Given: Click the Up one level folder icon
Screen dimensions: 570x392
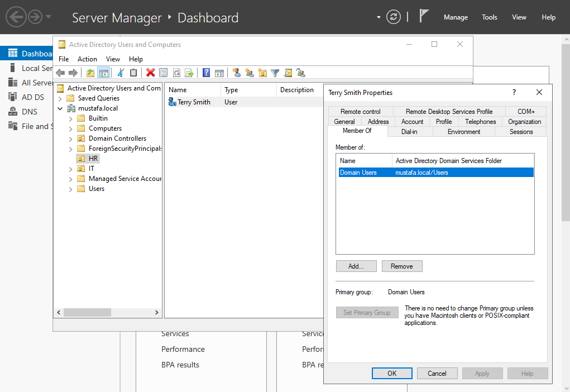Looking at the screenshot, I should coord(90,73).
